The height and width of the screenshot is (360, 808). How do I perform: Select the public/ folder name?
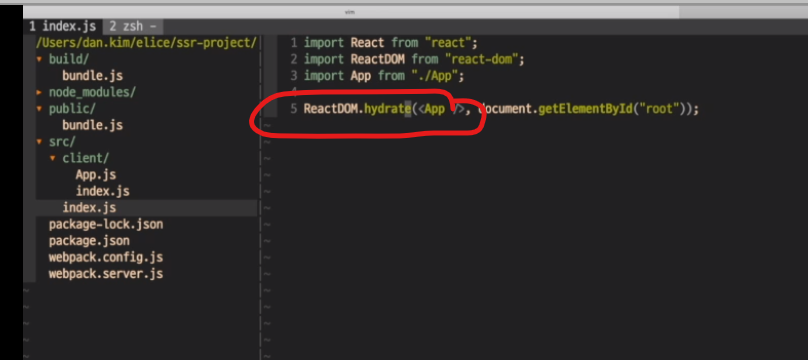point(72,109)
